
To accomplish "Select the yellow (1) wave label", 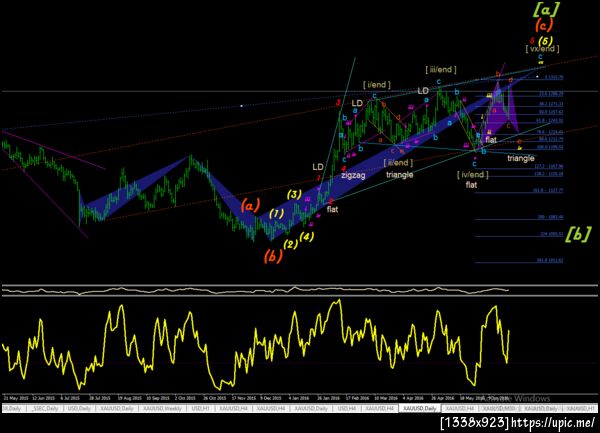I will [x=276, y=214].
